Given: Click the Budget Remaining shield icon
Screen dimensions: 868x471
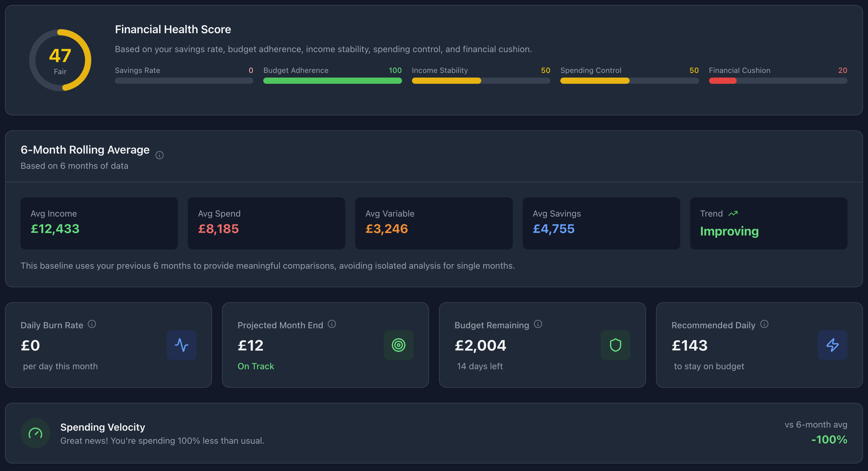Looking at the screenshot, I should coord(616,345).
